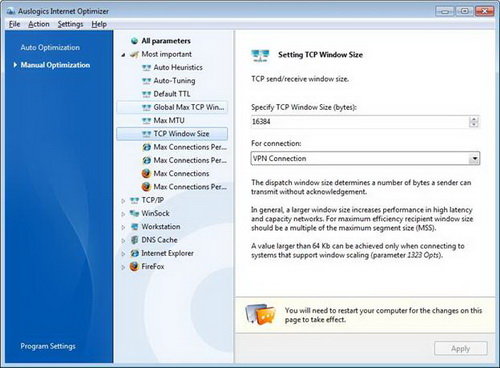The image size is (500, 368).
Task: Click the 'TCP send/receive window size.' text
Action: [300, 79]
